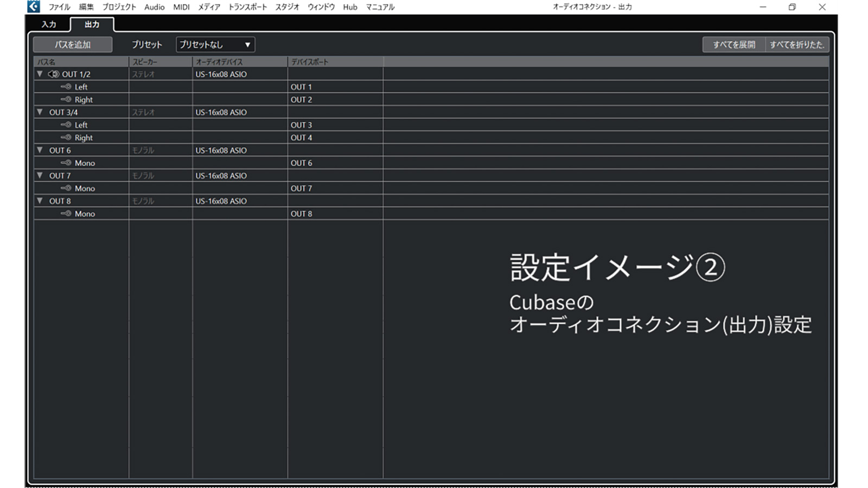Select the OUT 3 device port cell
This screenshot has height=488, width=868.
click(x=335, y=125)
